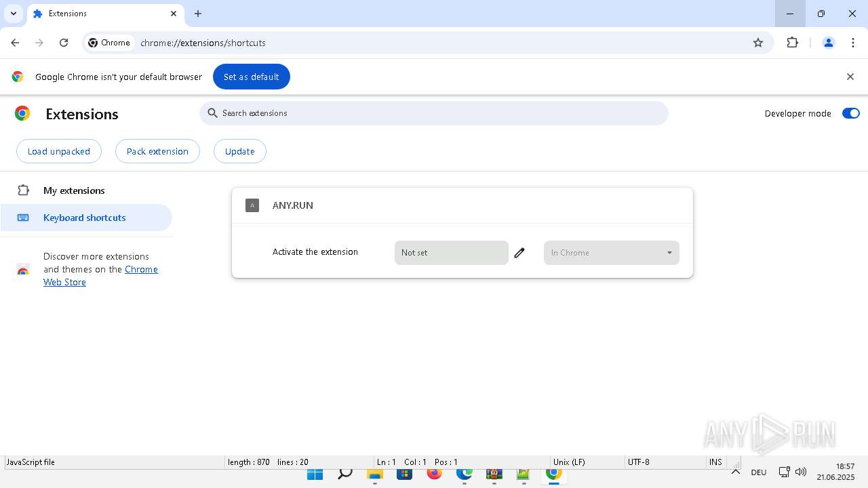
Task: Click the UTF-8 encoding status entry
Action: pos(639,462)
